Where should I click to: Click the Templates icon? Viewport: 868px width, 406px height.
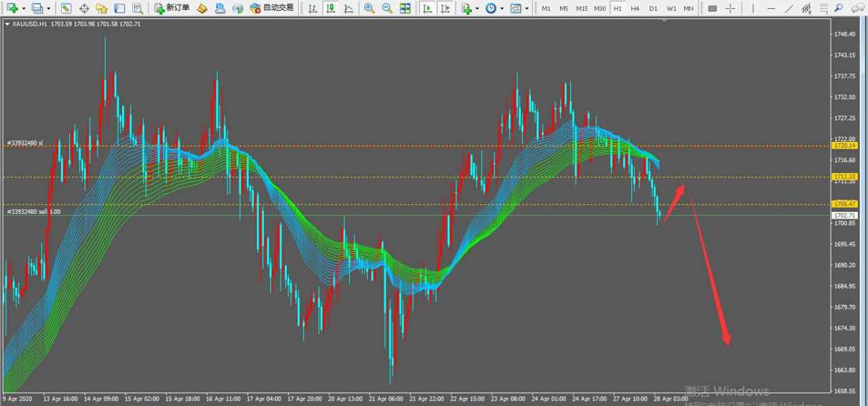pos(515,8)
